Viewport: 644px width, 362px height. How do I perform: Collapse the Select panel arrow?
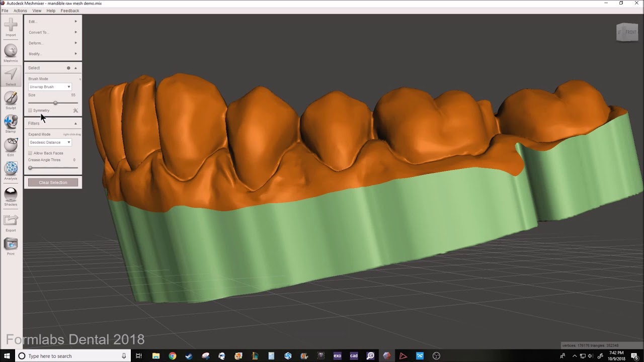(75, 68)
